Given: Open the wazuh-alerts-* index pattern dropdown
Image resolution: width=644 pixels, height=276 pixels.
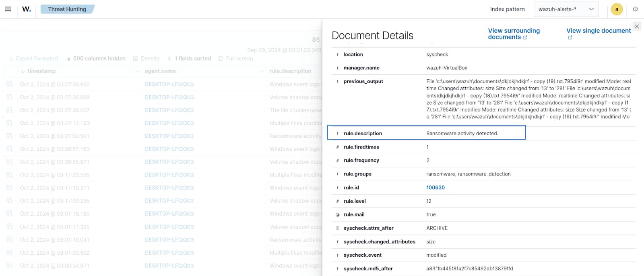Looking at the screenshot, I should (x=566, y=9).
